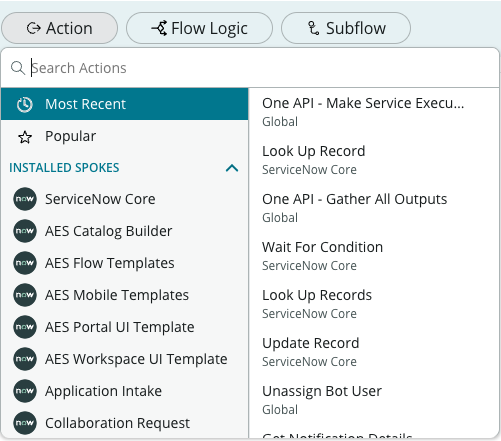Click the Application Intake now icon

[25, 391]
